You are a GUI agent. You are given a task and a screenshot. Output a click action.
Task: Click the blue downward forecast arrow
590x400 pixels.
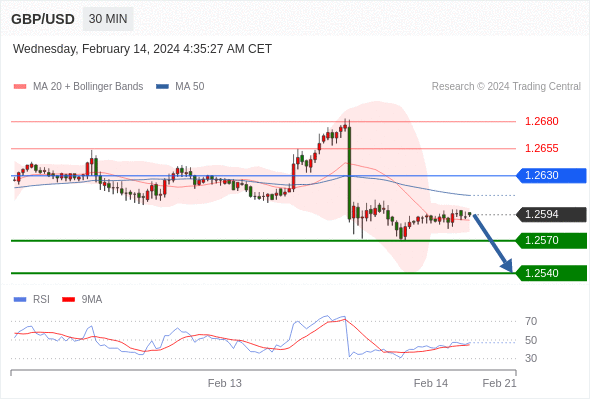[493, 243]
